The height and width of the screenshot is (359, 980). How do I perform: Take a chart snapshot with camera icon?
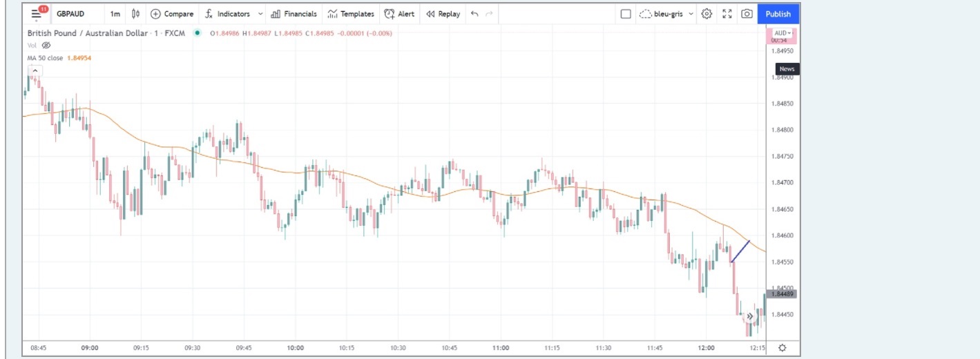point(747,14)
